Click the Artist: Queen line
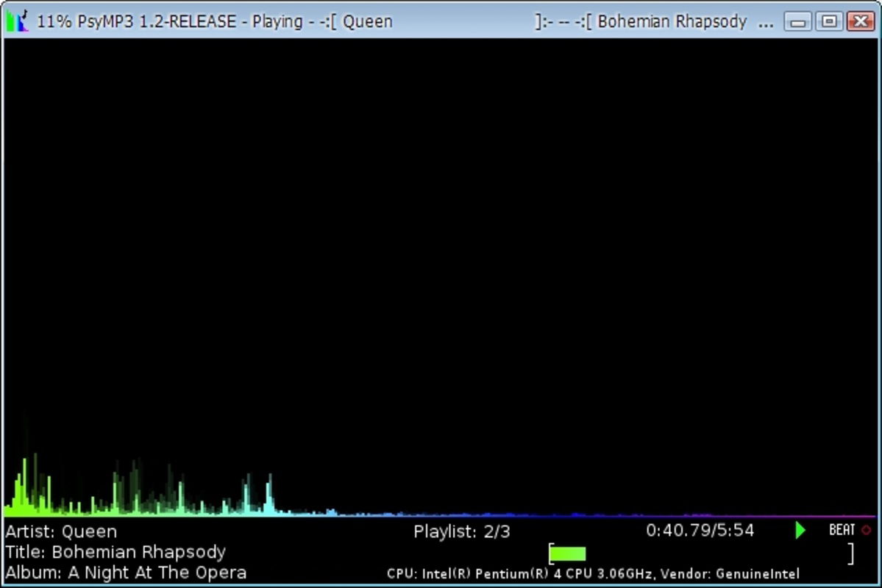The height and width of the screenshot is (588, 882). [61, 531]
